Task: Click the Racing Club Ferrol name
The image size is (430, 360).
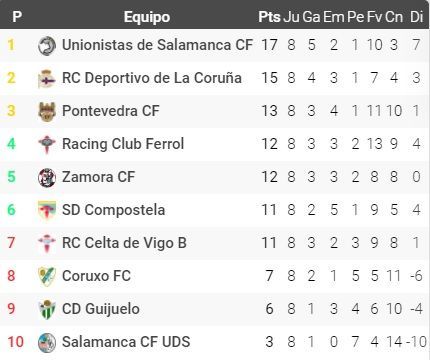Action: coord(123,144)
